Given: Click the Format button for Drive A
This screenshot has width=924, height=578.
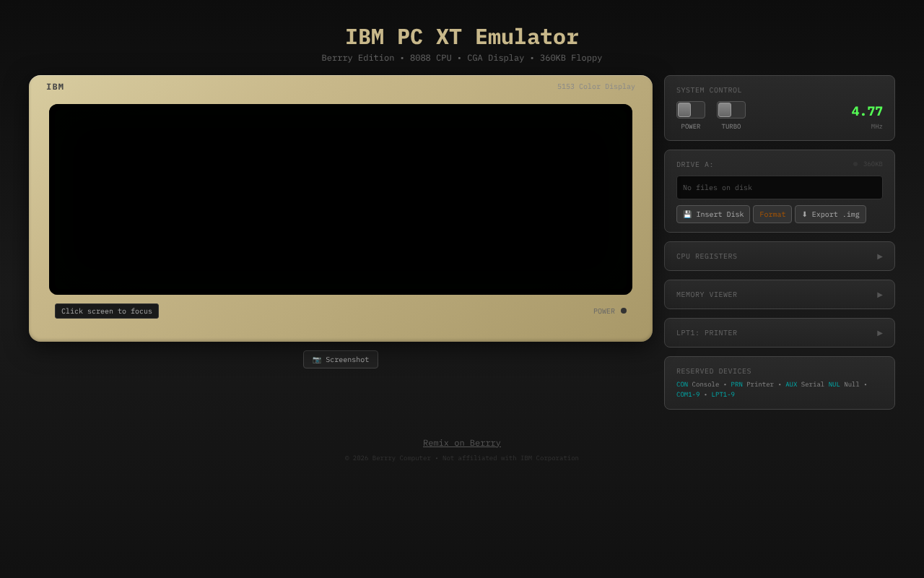Looking at the screenshot, I should (x=772, y=214).
